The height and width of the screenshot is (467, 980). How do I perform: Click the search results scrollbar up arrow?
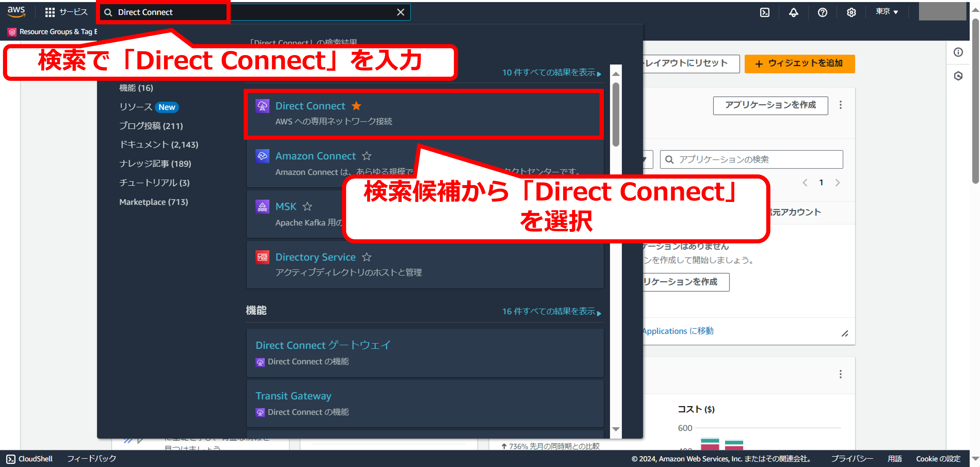click(616, 73)
